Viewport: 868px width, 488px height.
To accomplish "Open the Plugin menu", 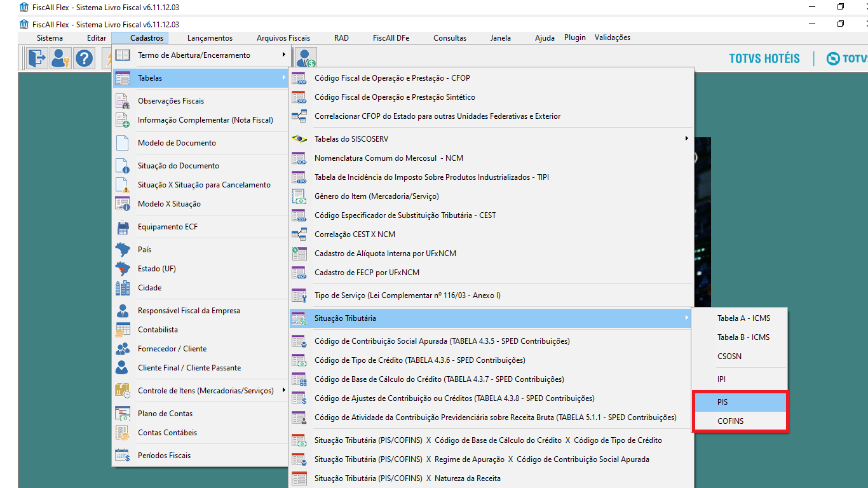I will coord(575,37).
